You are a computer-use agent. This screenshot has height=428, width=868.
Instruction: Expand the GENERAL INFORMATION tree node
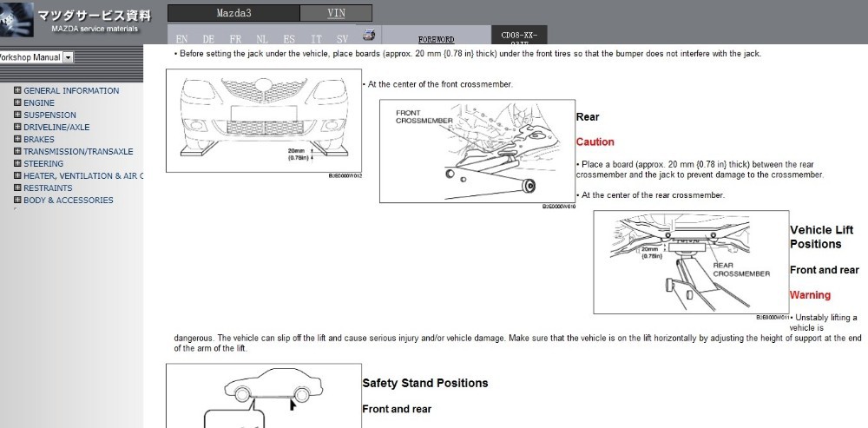click(17, 90)
